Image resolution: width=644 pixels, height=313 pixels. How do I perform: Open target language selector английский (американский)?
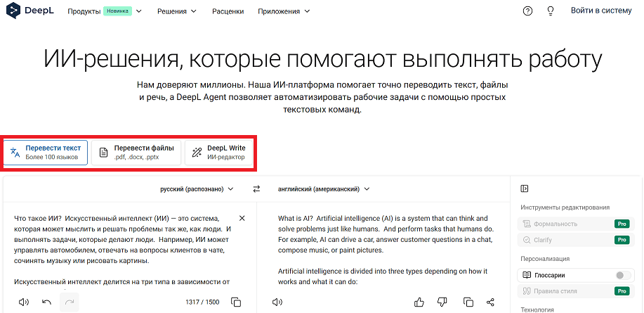(x=324, y=189)
